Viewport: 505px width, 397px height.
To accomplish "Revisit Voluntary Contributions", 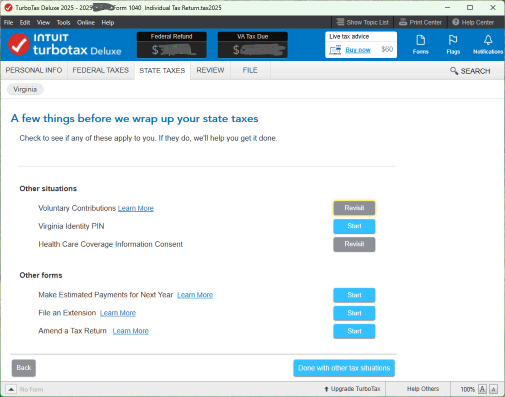I will click(x=354, y=208).
